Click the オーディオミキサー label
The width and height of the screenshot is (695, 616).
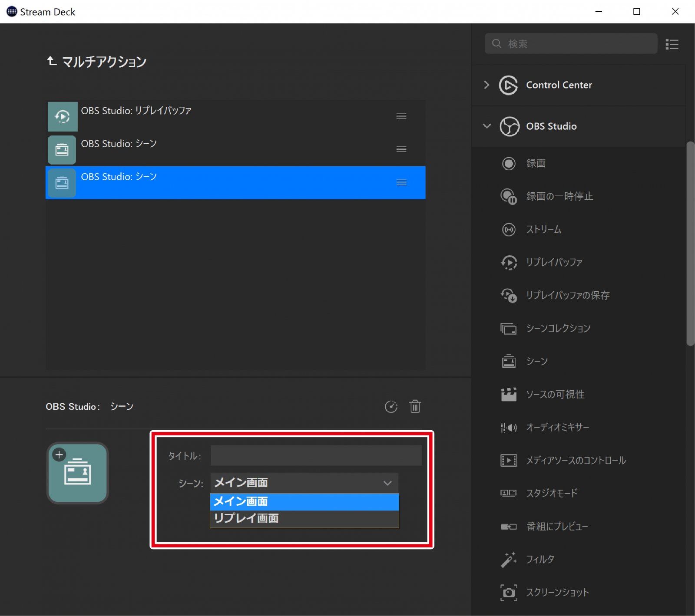pos(558,427)
